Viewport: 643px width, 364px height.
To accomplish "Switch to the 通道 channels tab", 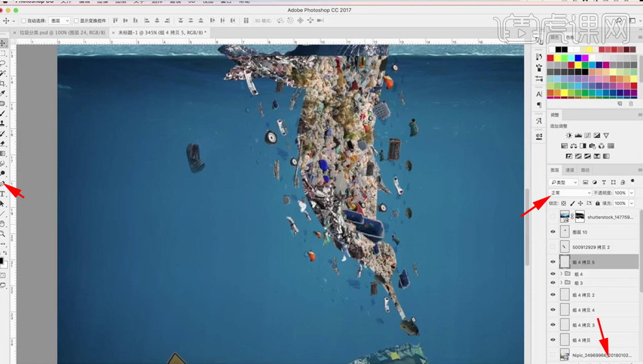I will (x=570, y=170).
